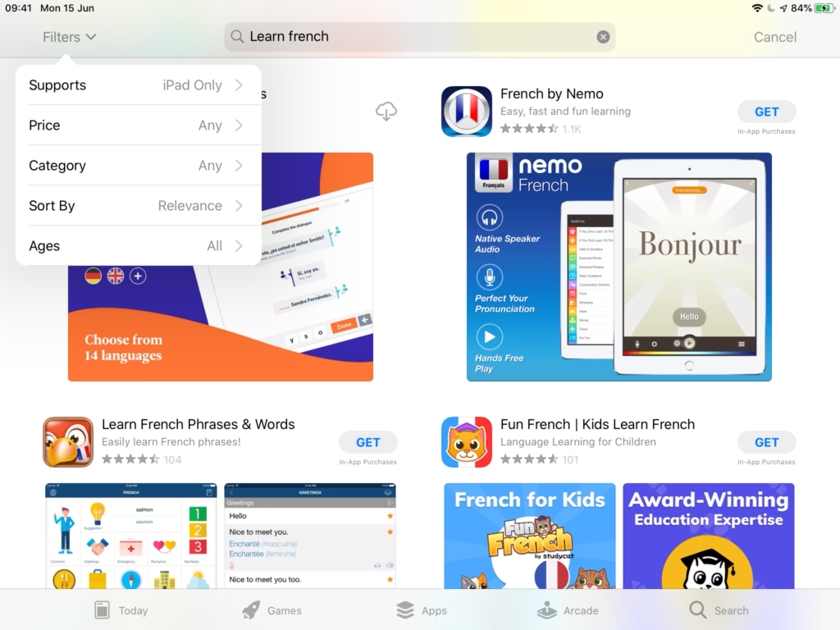840x630 pixels.
Task: Open the Ages filter option
Action: pyautogui.click(x=138, y=246)
